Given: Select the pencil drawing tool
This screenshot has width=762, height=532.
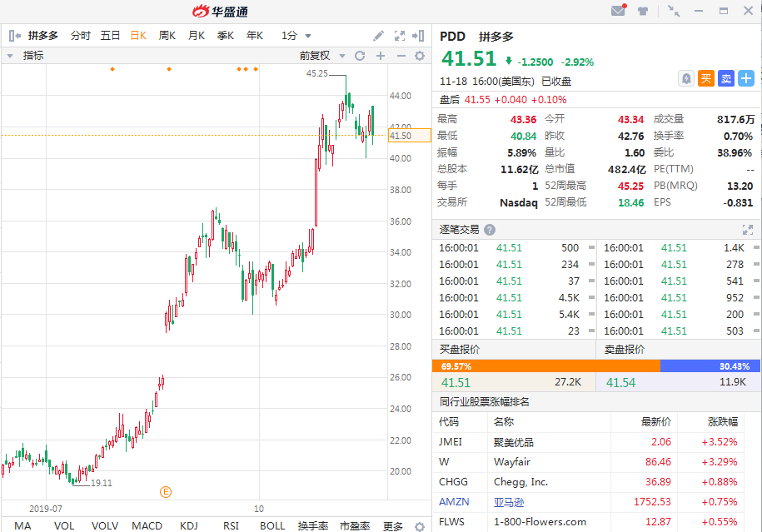Looking at the screenshot, I should 378,36.
